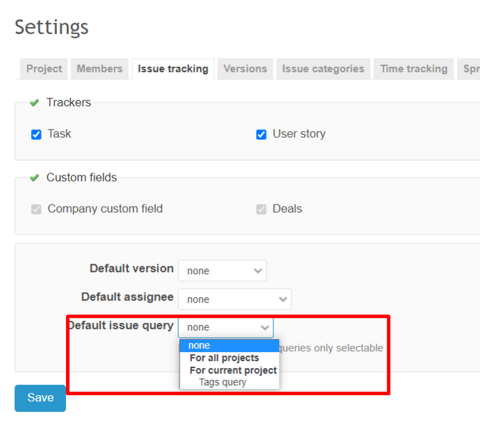
Task: Click the green checkmark beside Trackers
Action: 34,103
